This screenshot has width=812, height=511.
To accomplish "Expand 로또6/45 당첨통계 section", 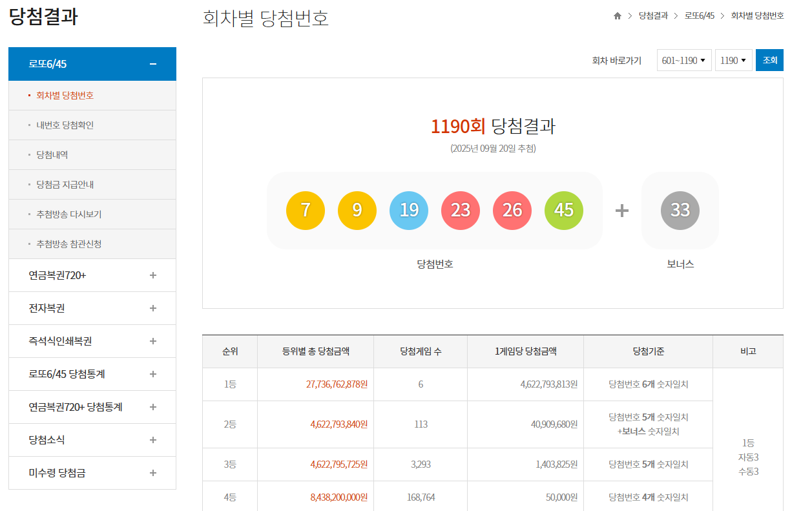I will [153, 374].
